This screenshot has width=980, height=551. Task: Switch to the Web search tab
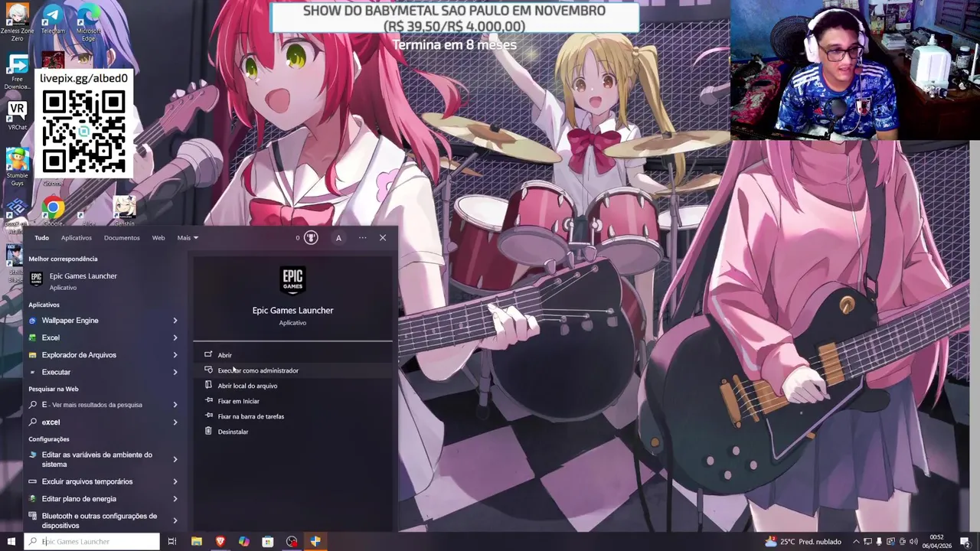click(158, 237)
